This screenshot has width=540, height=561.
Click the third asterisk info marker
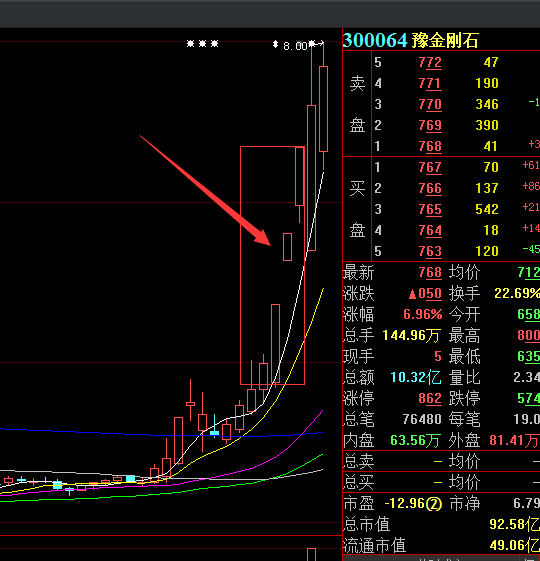pos(214,44)
